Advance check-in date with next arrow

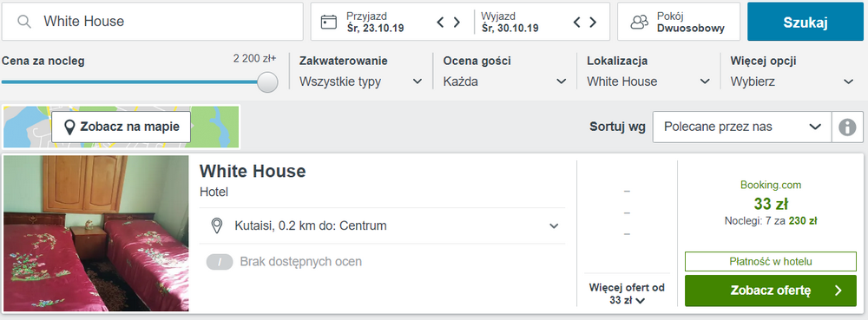(457, 22)
